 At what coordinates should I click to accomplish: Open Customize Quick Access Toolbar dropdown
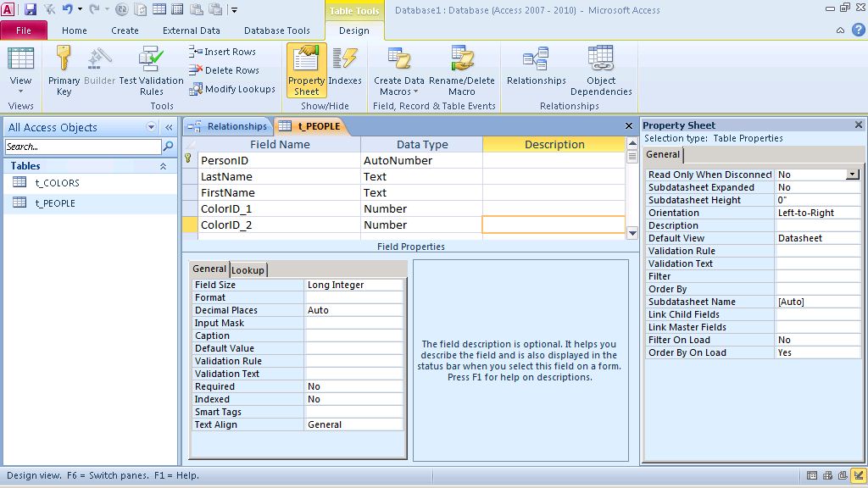tap(234, 10)
